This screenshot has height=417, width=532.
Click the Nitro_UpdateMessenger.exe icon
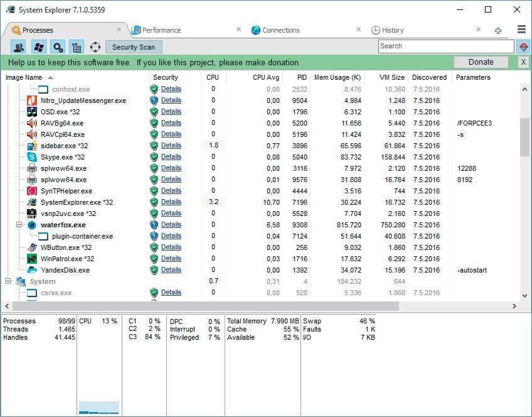coord(32,100)
